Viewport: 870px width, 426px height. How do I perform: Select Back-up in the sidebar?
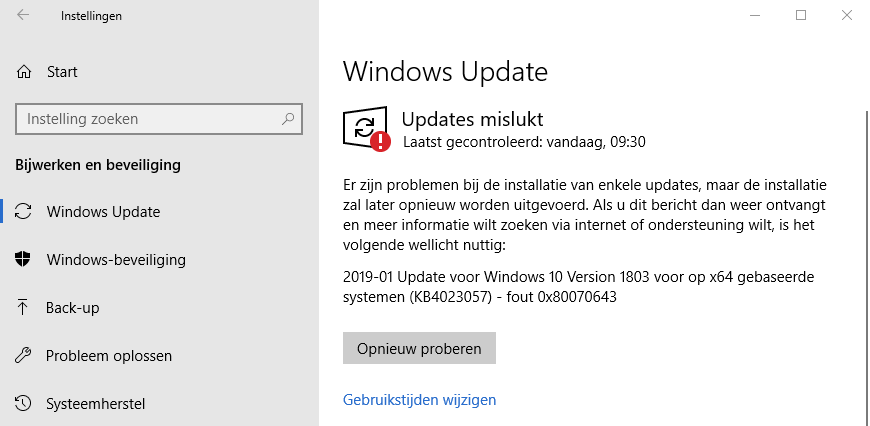[73, 308]
